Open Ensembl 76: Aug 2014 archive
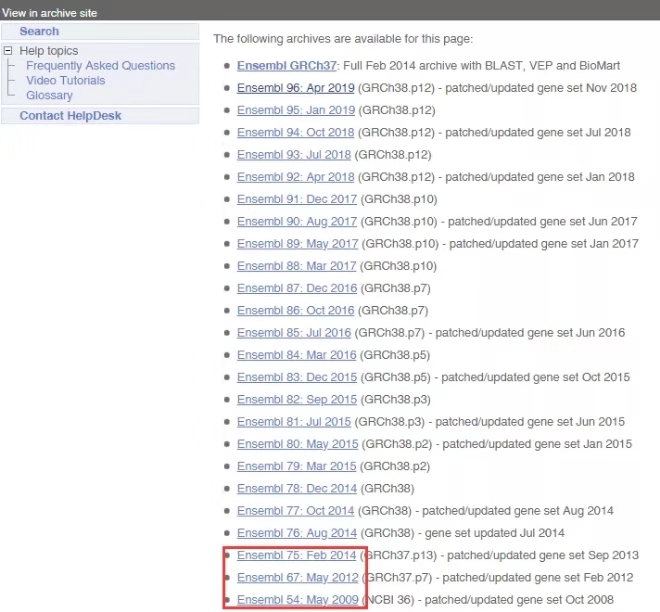The width and height of the screenshot is (660, 612). point(297,533)
